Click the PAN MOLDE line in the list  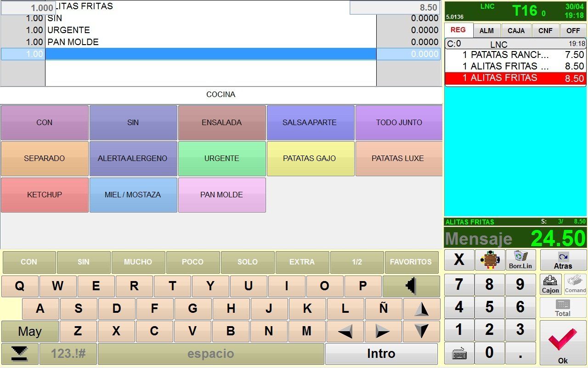point(220,42)
